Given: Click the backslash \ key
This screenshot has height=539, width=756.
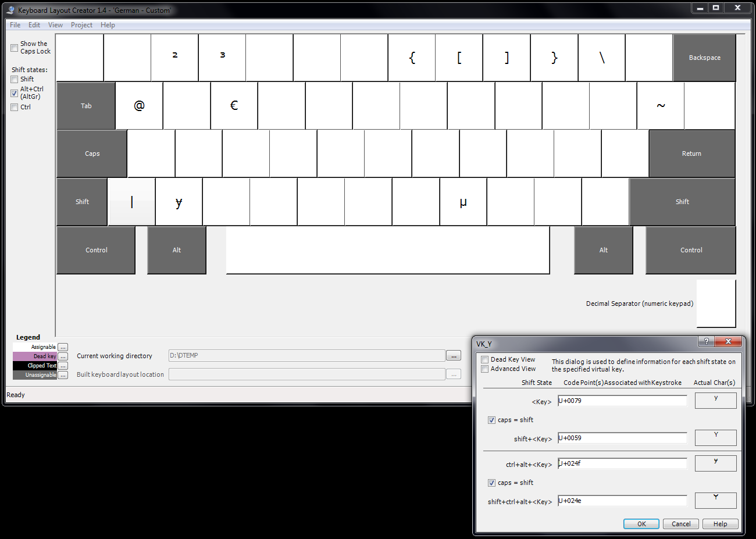Looking at the screenshot, I should pos(602,58).
